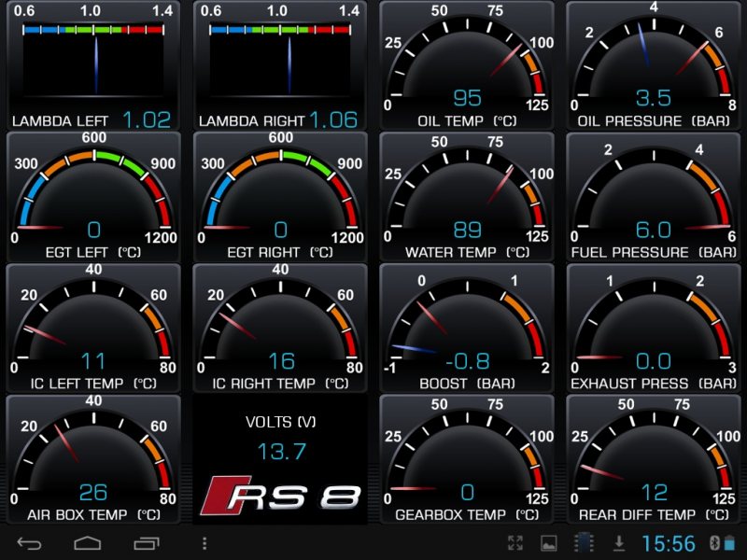Screen dimensions: 747x560
Task: Open the three-dot overflow menu
Action: point(204,543)
